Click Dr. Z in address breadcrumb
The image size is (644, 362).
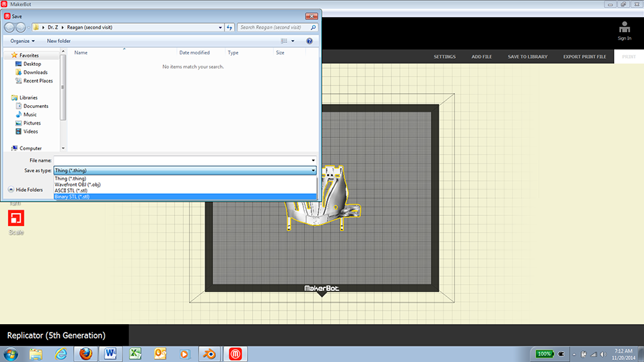click(x=52, y=27)
